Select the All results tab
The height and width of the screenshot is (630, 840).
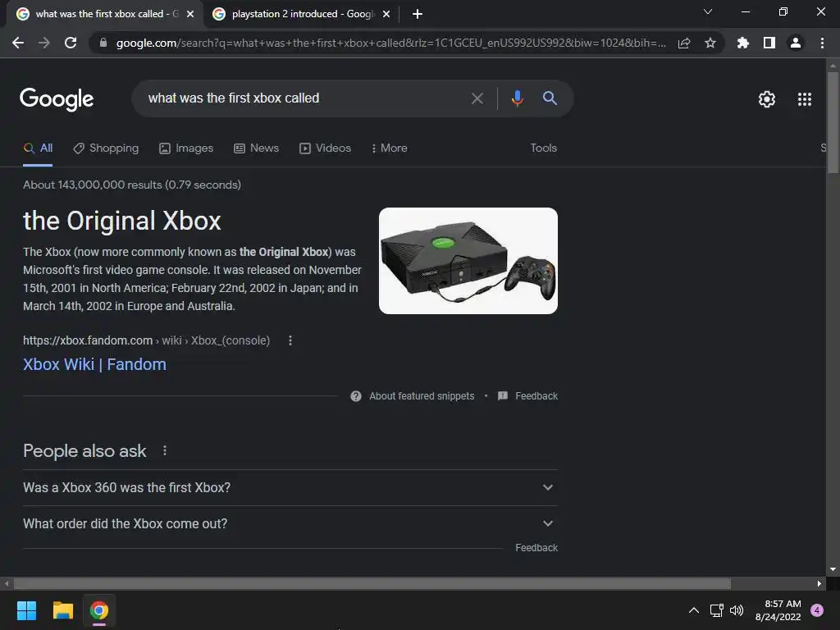point(38,148)
